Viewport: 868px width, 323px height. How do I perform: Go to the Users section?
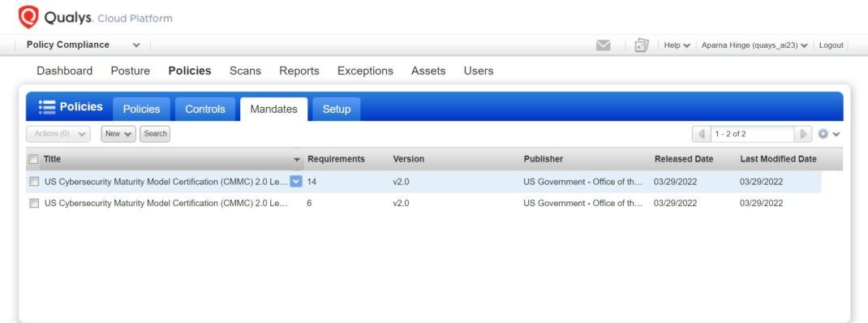point(479,71)
